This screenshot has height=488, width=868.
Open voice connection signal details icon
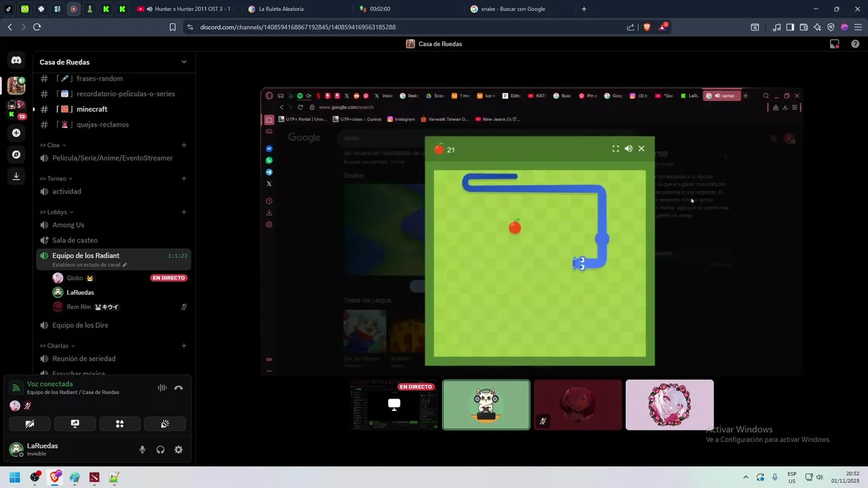pos(16,388)
